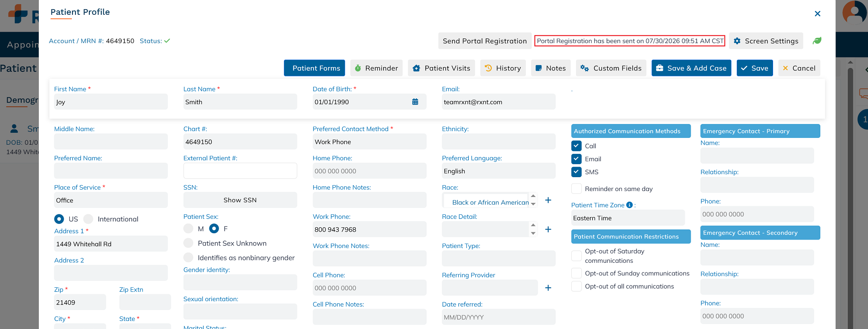
Task: Open patient History
Action: click(503, 68)
